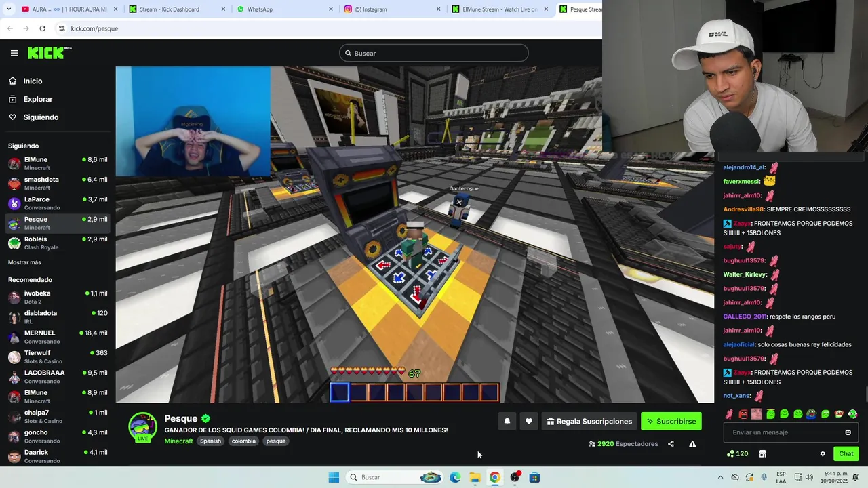The image size is (868, 488).
Task: Open LaParce channel in sidebar
Action: point(58,203)
